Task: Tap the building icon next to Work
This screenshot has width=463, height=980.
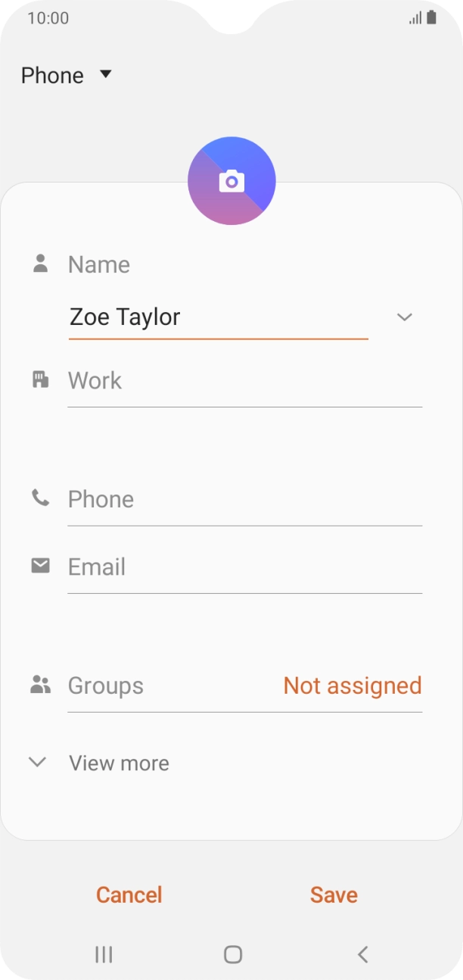Action: (x=41, y=379)
